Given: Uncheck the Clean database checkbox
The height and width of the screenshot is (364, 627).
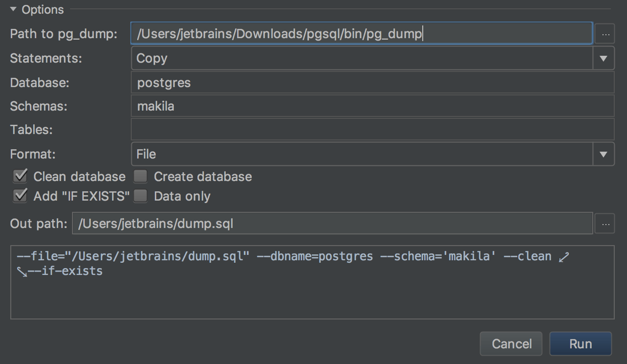Looking at the screenshot, I should pyautogui.click(x=20, y=176).
